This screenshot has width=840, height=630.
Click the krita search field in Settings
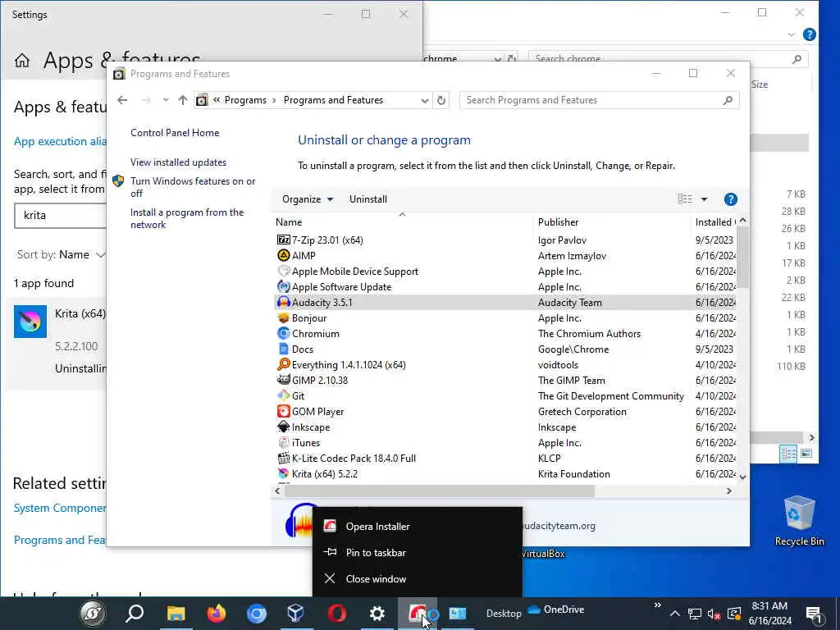coord(61,216)
